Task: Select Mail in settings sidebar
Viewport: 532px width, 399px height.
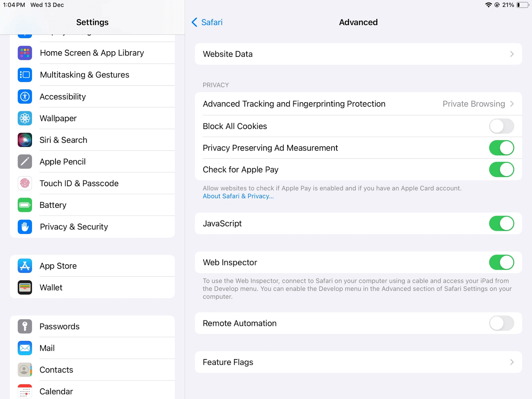Action: click(47, 348)
